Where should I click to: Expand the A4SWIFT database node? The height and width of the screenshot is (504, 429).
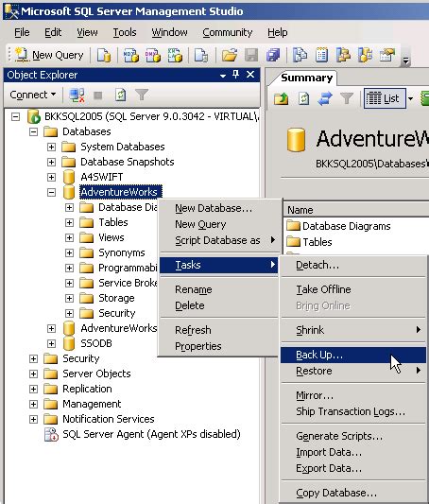[x=51, y=177]
